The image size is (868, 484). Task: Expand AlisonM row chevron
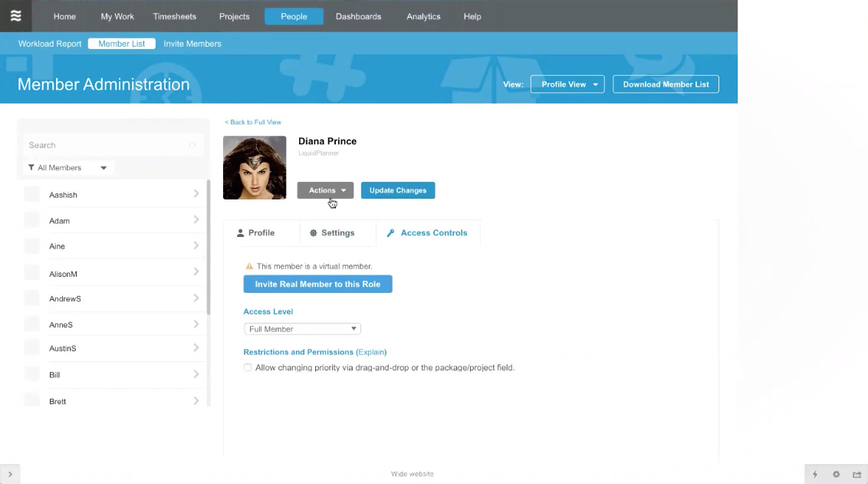(196, 272)
